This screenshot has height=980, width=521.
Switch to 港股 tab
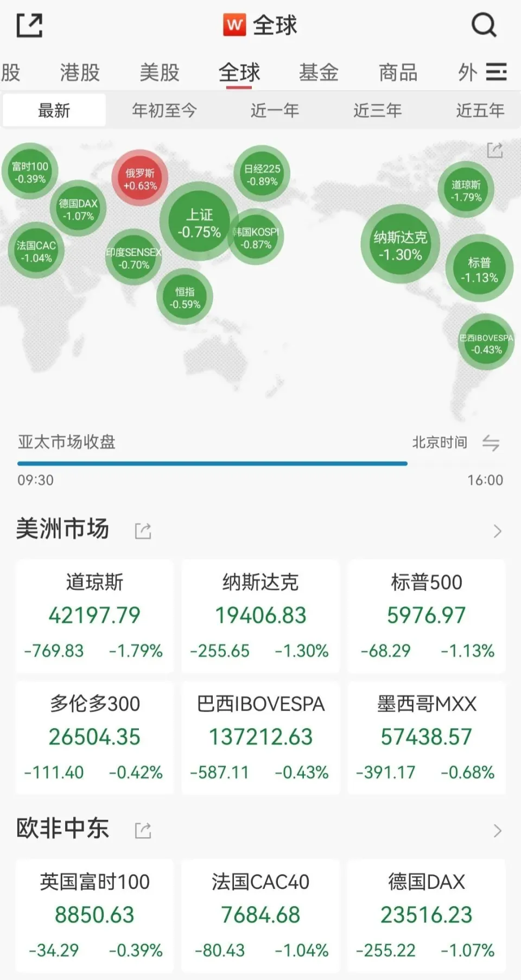tap(80, 72)
